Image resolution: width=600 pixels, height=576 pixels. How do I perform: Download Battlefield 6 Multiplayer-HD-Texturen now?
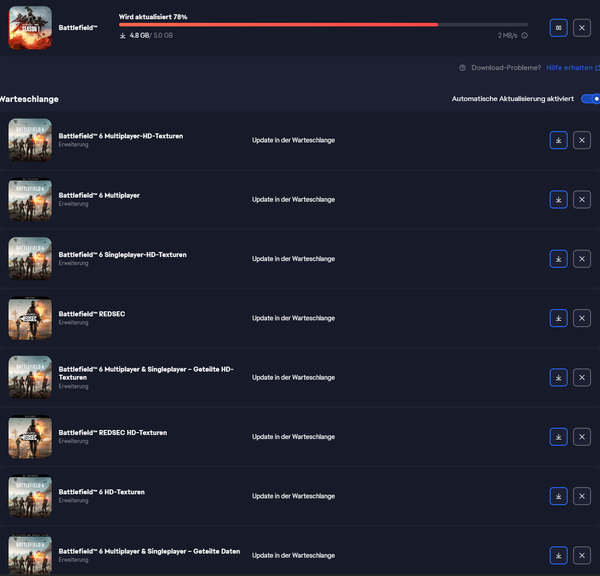coord(558,140)
